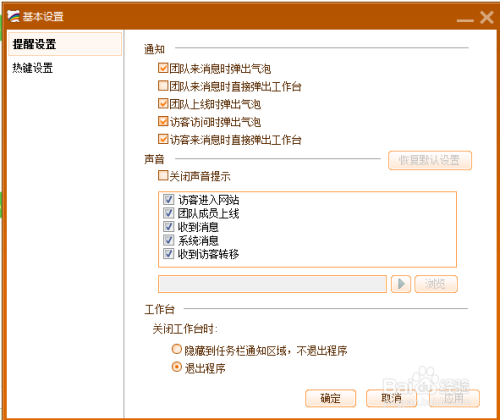Toggle 团队成员上线 sound item

click(x=168, y=213)
